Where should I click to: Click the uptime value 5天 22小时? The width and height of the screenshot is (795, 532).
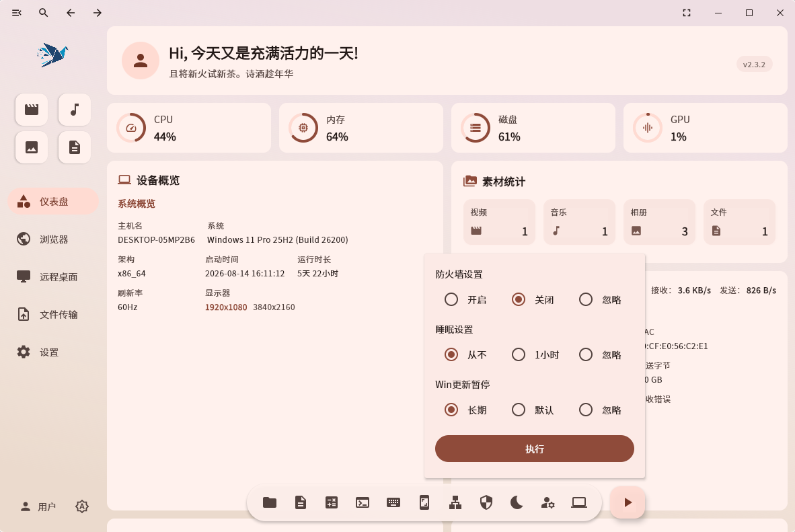(318, 273)
